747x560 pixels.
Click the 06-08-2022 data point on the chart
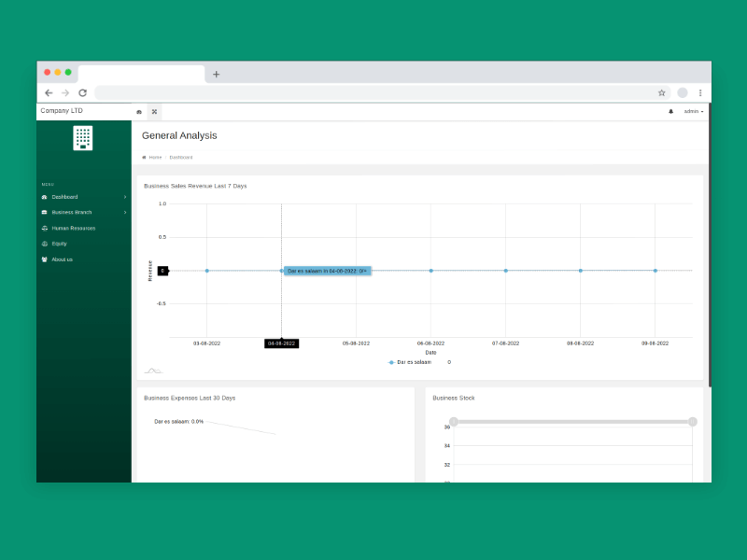click(430, 271)
